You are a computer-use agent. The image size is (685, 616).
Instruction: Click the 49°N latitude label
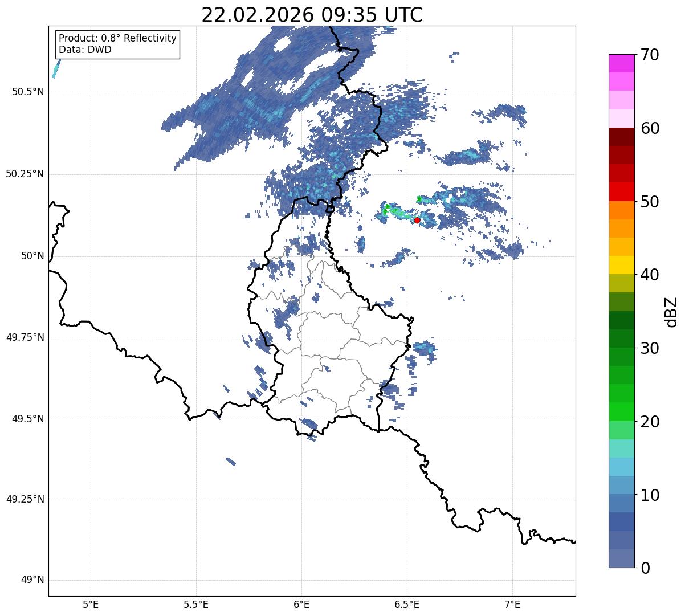32,580
